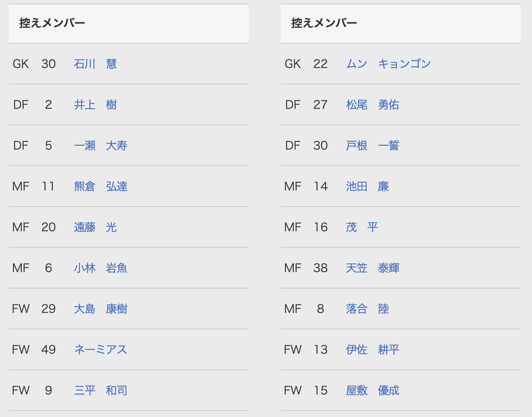Open ネーミアス player link

[x=100, y=350]
